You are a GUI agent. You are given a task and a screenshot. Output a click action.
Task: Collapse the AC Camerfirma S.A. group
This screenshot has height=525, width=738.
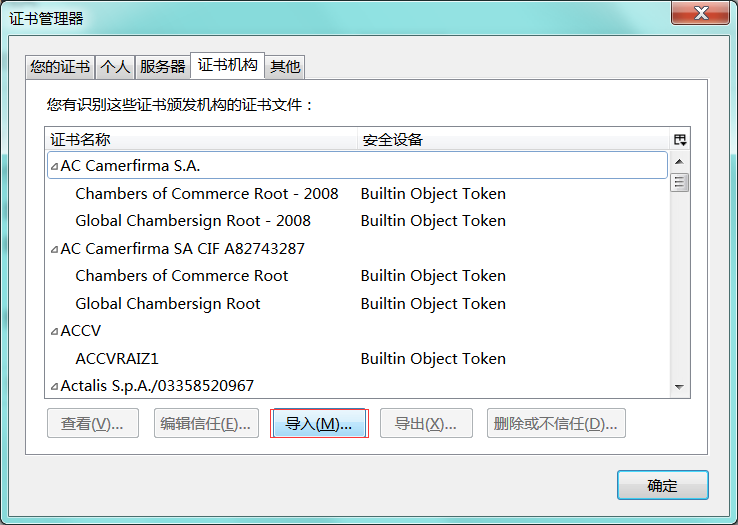pos(55,166)
